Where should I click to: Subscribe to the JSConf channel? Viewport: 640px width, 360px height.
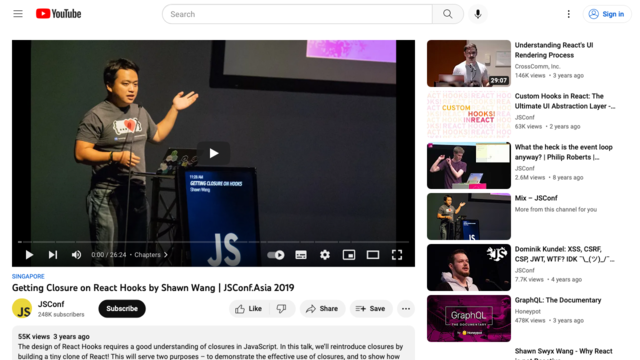122,309
